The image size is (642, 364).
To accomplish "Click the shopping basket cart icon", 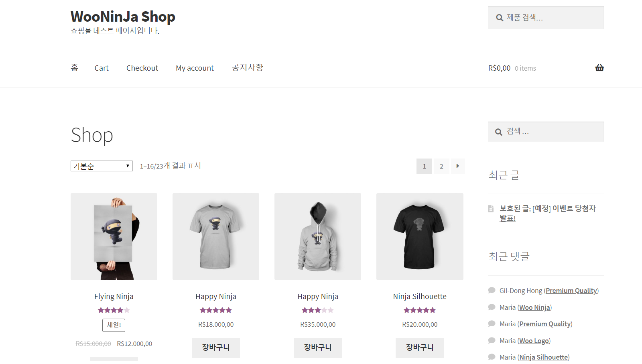I will coord(599,68).
